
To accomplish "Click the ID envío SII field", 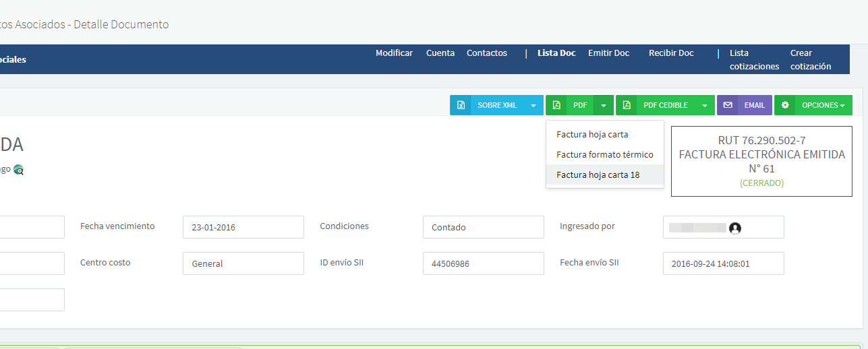I will (483, 263).
